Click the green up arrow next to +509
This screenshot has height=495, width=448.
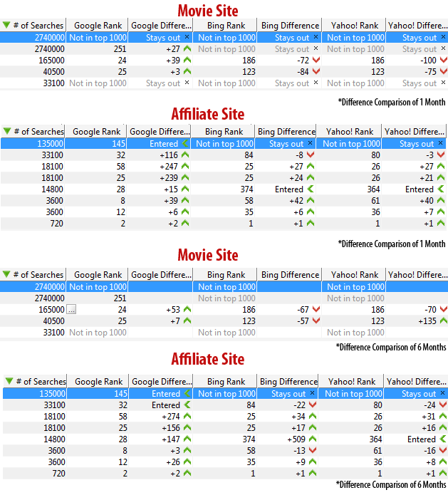pyautogui.click(x=313, y=439)
